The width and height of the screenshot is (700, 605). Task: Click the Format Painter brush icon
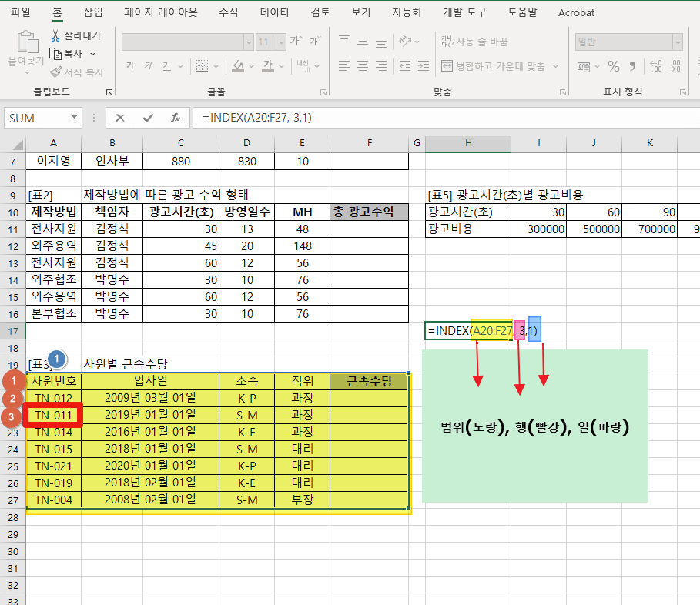(55, 72)
